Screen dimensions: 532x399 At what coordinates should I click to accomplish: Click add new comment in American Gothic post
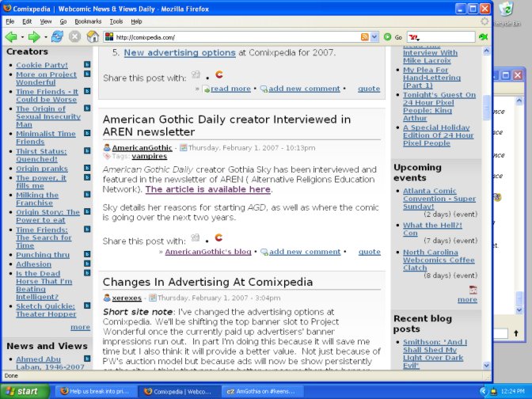(x=305, y=252)
